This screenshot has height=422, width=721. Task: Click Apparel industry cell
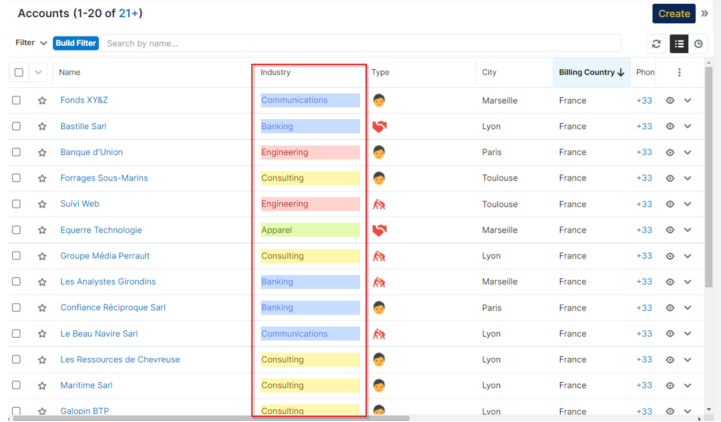(310, 230)
